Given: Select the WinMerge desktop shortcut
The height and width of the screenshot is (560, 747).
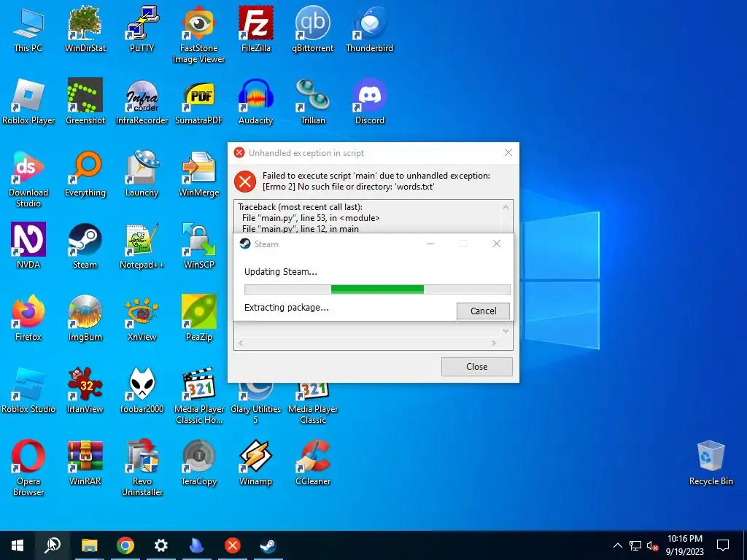Looking at the screenshot, I should [198, 174].
